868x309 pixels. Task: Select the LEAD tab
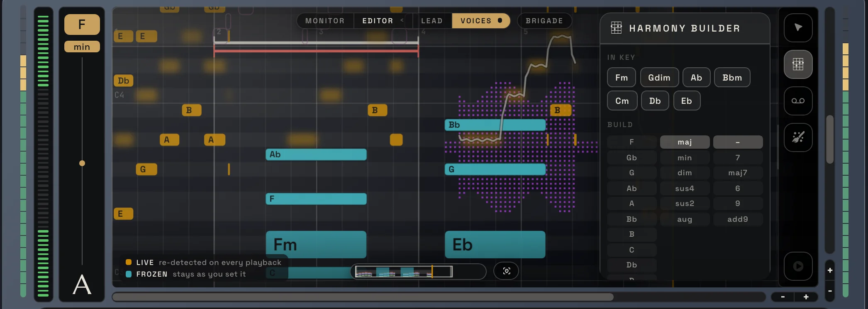[432, 21]
